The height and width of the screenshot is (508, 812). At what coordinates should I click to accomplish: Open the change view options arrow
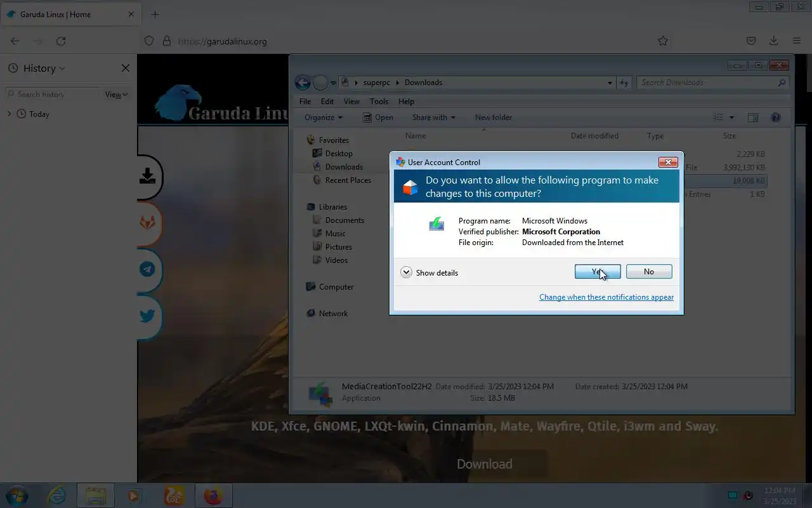pyautogui.click(x=731, y=117)
